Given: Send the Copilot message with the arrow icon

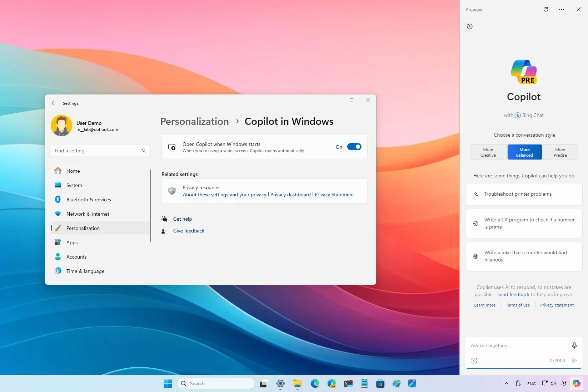Looking at the screenshot, I should pos(574,361).
